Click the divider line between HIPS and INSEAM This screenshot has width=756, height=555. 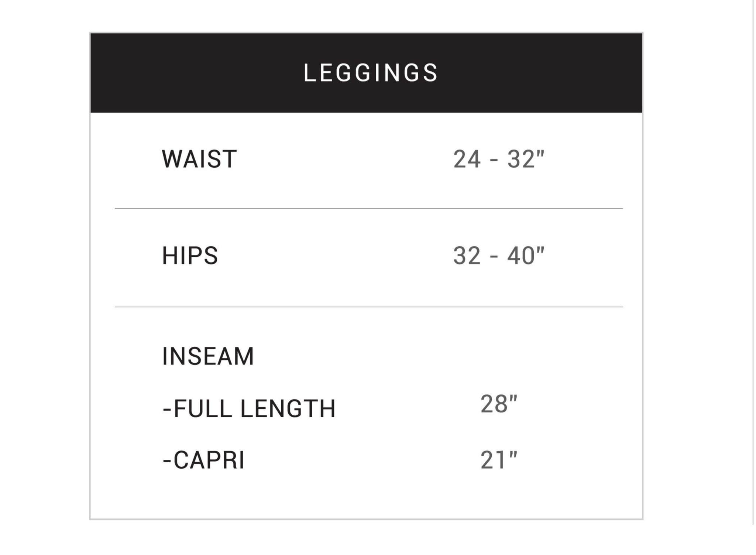point(369,307)
